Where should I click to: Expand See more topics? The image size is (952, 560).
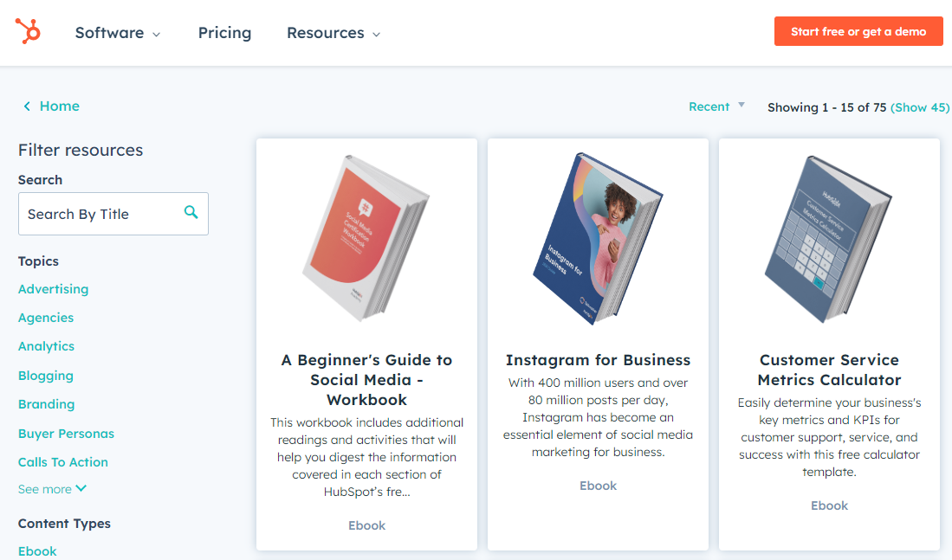pos(52,489)
